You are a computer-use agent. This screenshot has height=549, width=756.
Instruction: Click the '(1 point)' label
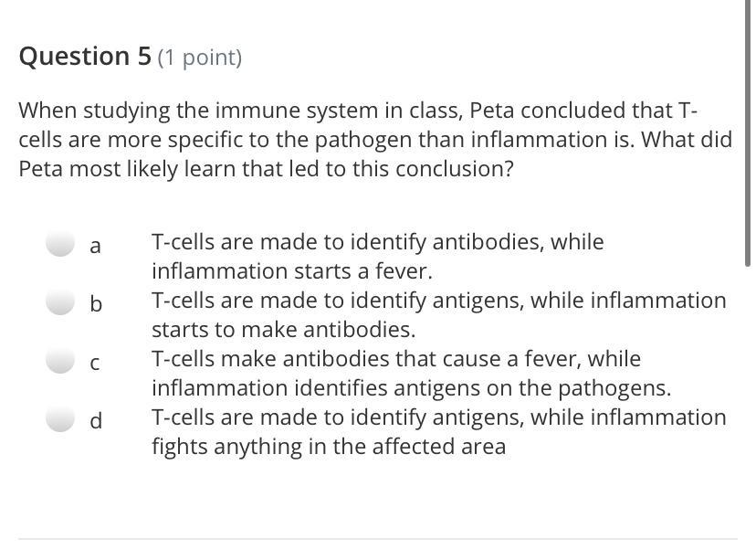tap(200, 58)
